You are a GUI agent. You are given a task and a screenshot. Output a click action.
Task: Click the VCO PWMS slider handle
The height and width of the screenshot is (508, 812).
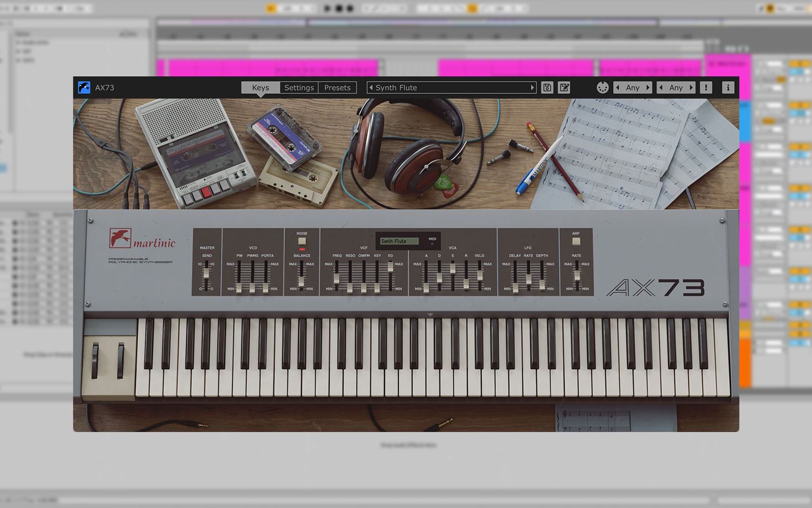pyautogui.click(x=252, y=288)
